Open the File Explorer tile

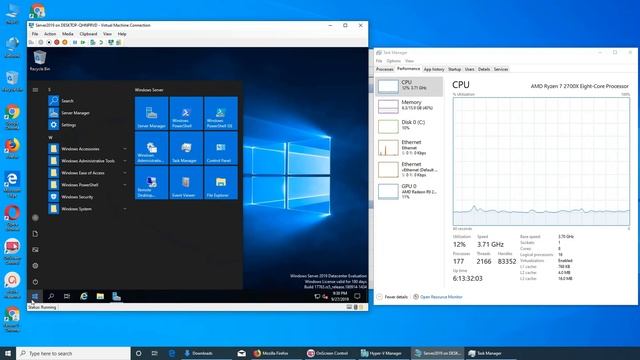[221, 182]
